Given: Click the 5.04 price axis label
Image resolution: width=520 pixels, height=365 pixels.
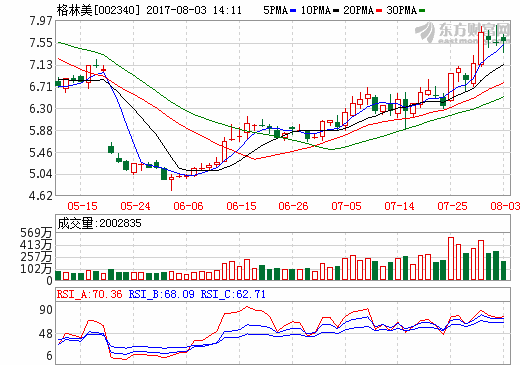Looking at the screenshot, I should [x=41, y=174].
